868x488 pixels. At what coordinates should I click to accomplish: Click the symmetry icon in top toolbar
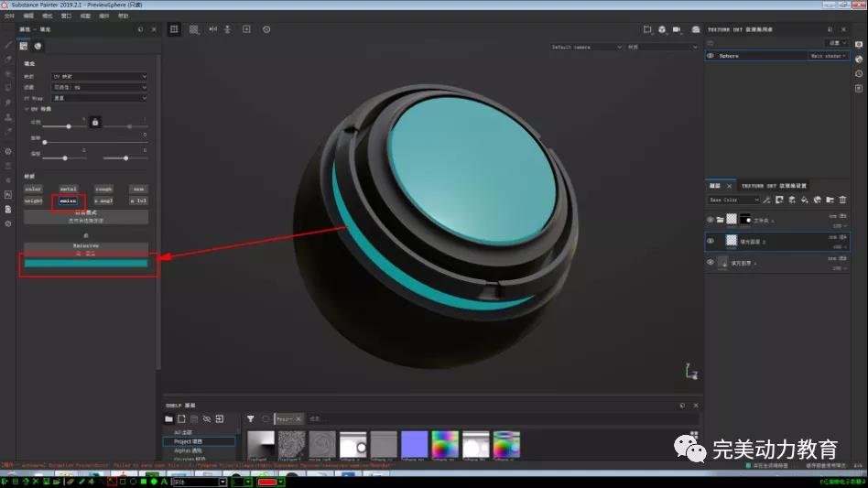coord(213,29)
